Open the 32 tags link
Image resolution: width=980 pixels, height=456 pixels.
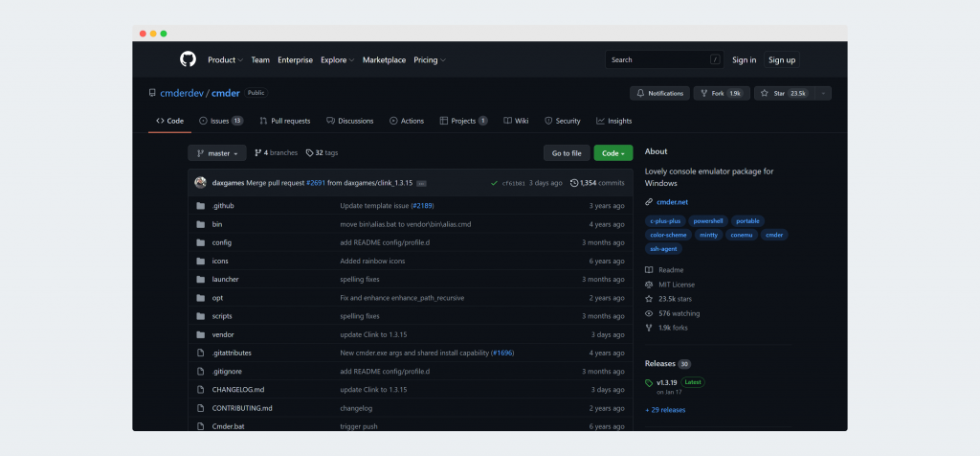click(x=322, y=152)
